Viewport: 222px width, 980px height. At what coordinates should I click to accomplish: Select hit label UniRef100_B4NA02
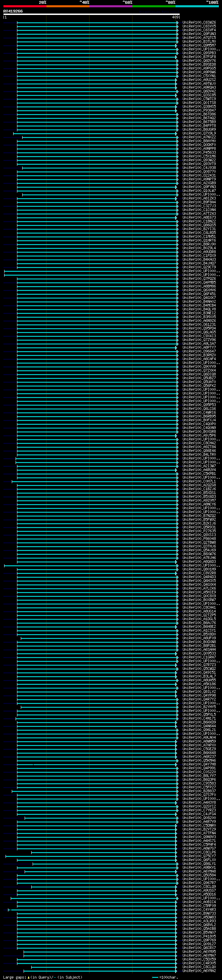pyautogui.click(x=199, y=301)
